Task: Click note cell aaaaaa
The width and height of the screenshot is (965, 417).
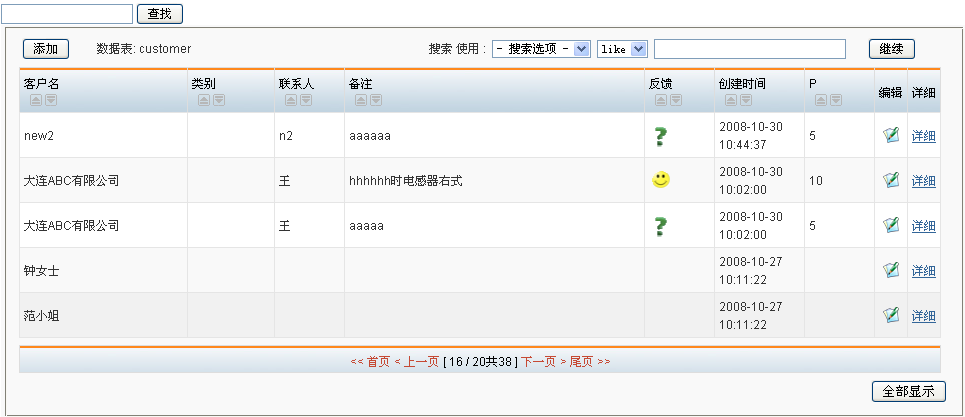Action: 369,136
